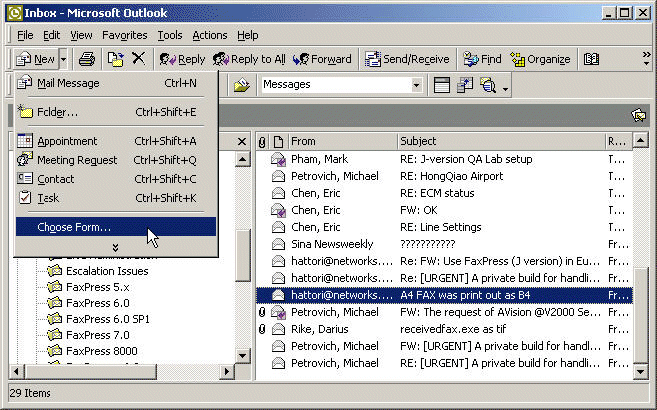Open the New button dropdown arrow
This screenshot has width=657, height=410.
[x=63, y=60]
